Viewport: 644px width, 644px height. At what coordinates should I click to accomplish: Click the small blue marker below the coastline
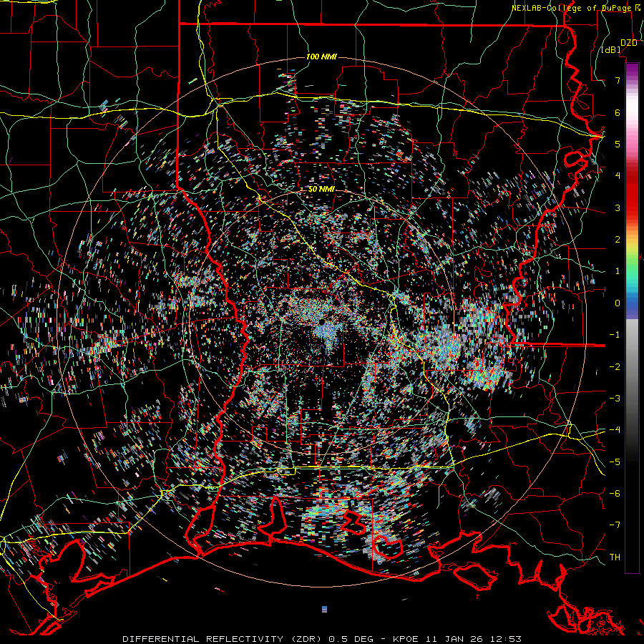(x=324, y=609)
